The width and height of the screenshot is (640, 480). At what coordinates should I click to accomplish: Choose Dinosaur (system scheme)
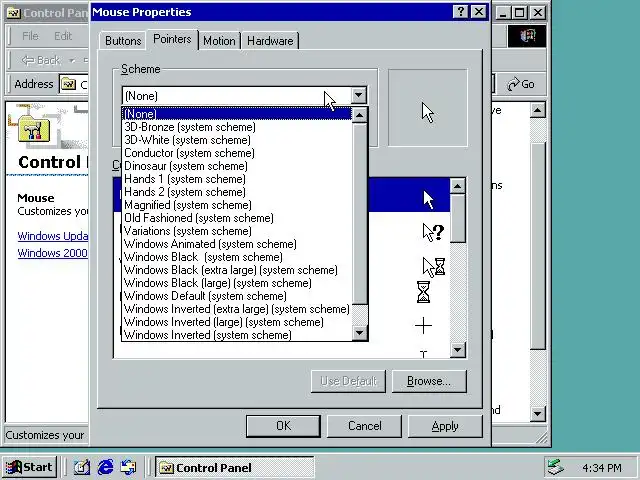[x=237, y=166]
